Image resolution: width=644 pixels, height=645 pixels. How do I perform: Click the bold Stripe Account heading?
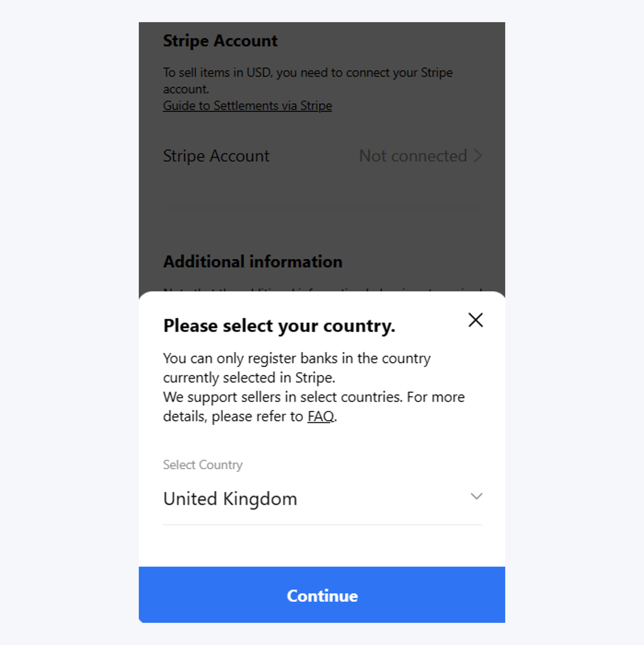tap(220, 41)
